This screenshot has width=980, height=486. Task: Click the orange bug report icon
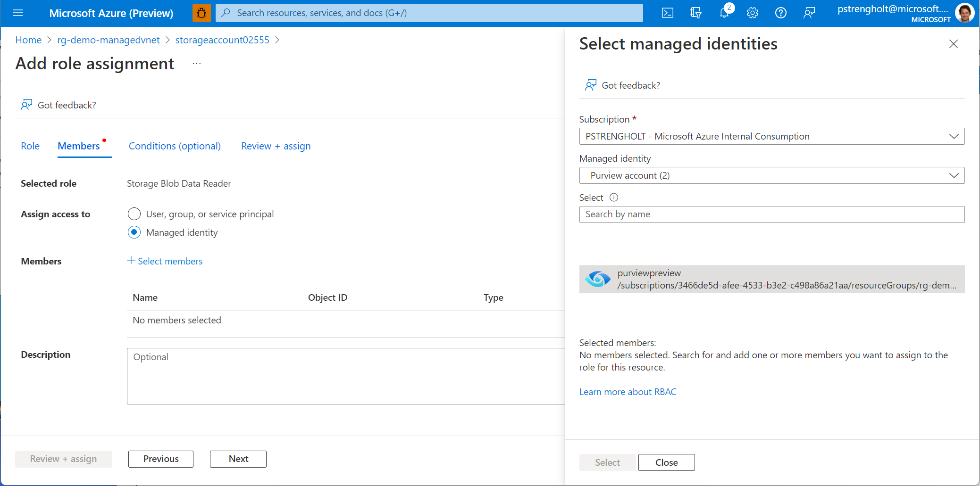tap(201, 13)
